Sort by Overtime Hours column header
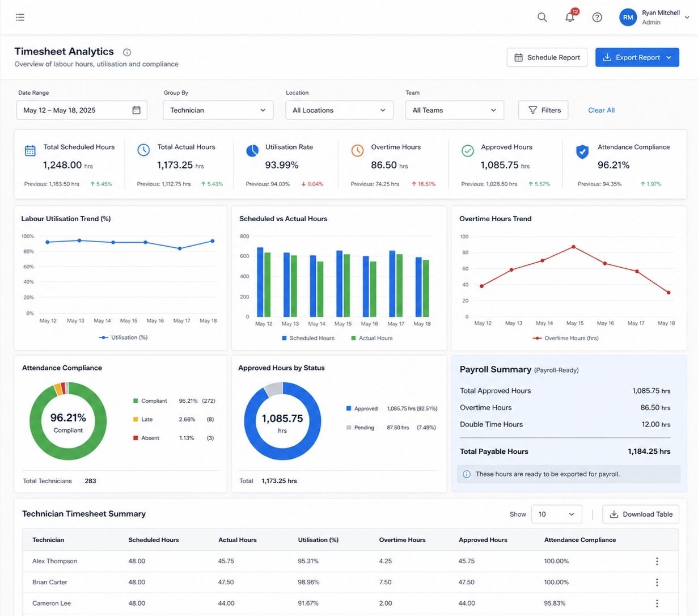Screen dimensions: 698x616 [402, 540]
